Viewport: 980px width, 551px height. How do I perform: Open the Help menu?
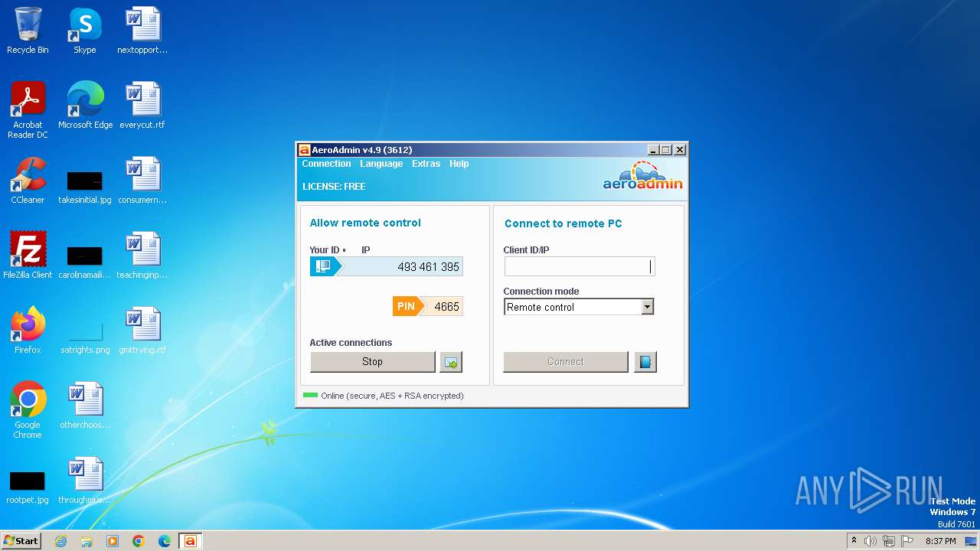pyautogui.click(x=459, y=164)
